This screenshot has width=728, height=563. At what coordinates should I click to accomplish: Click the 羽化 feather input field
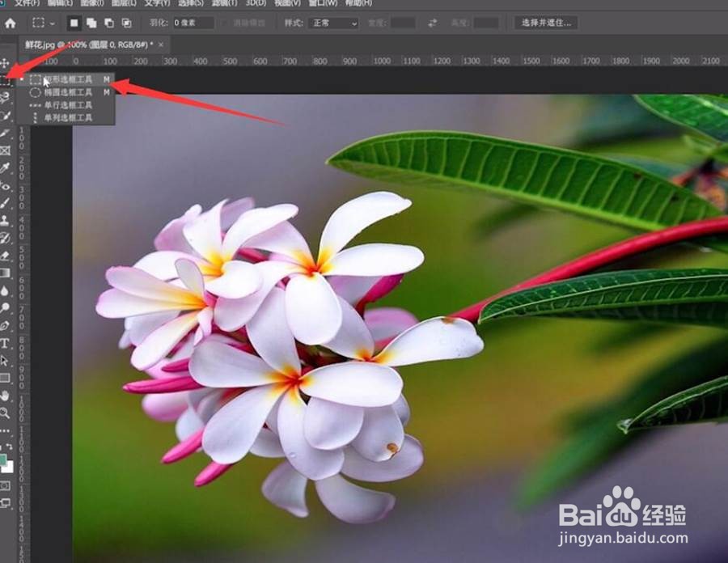pos(193,23)
